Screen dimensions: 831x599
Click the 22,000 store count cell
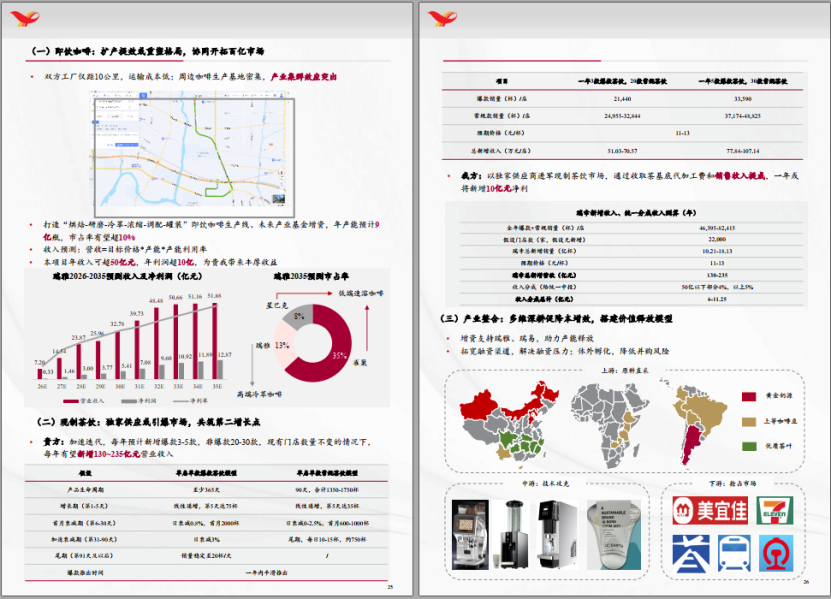(717, 240)
